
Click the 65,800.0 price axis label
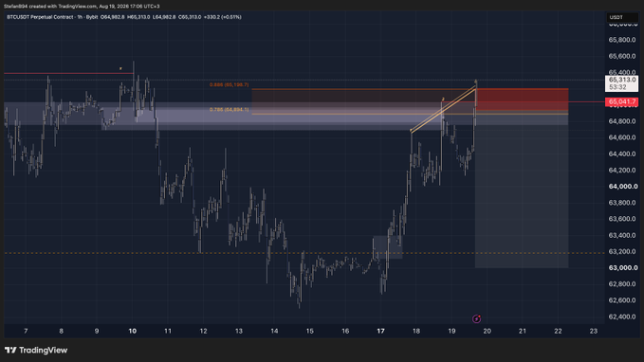coord(622,40)
